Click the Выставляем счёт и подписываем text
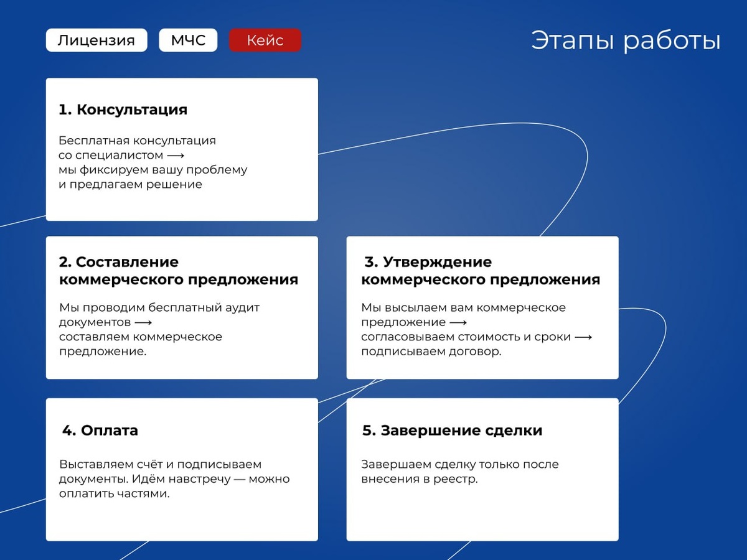 coord(160,464)
